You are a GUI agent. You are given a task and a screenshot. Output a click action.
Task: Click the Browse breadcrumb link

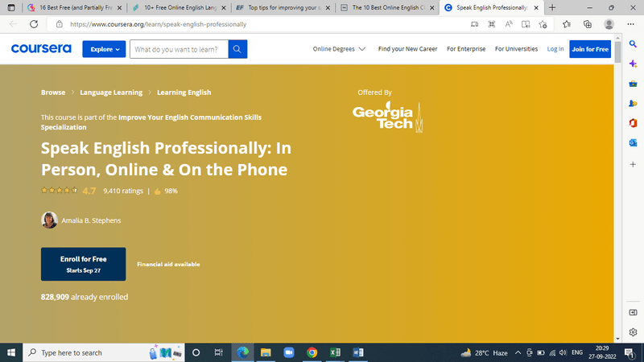point(53,93)
